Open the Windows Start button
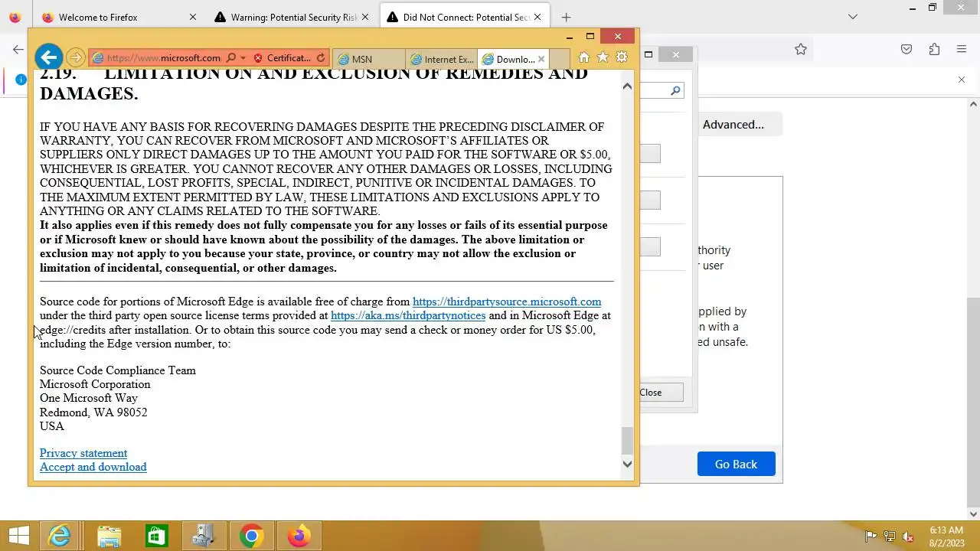This screenshot has height=551, width=980. (18, 536)
